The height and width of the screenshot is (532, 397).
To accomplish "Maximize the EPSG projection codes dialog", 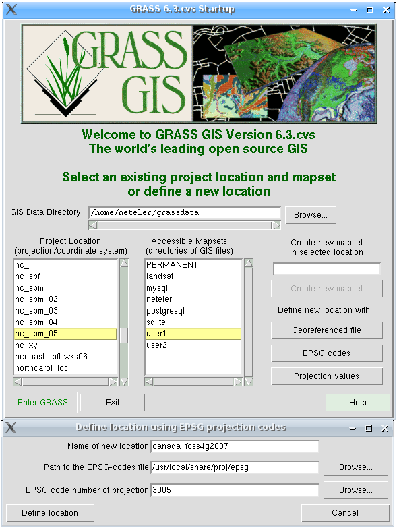I will (369, 429).
